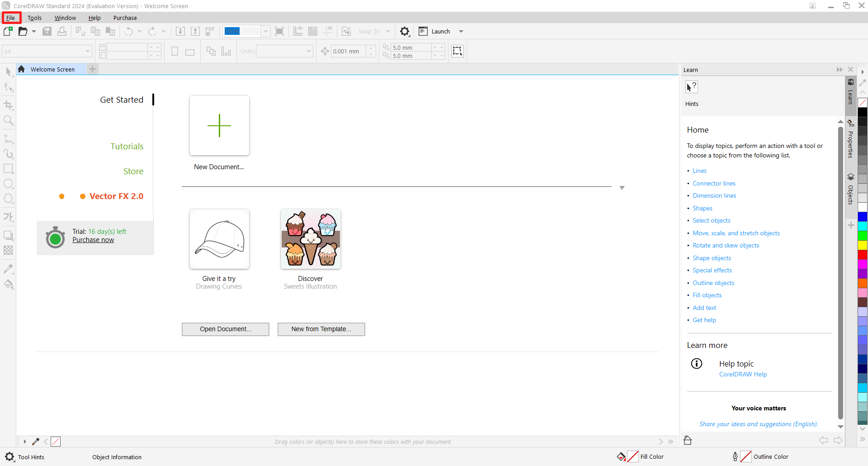Click the Save disk icon

(x=47, y=31)
